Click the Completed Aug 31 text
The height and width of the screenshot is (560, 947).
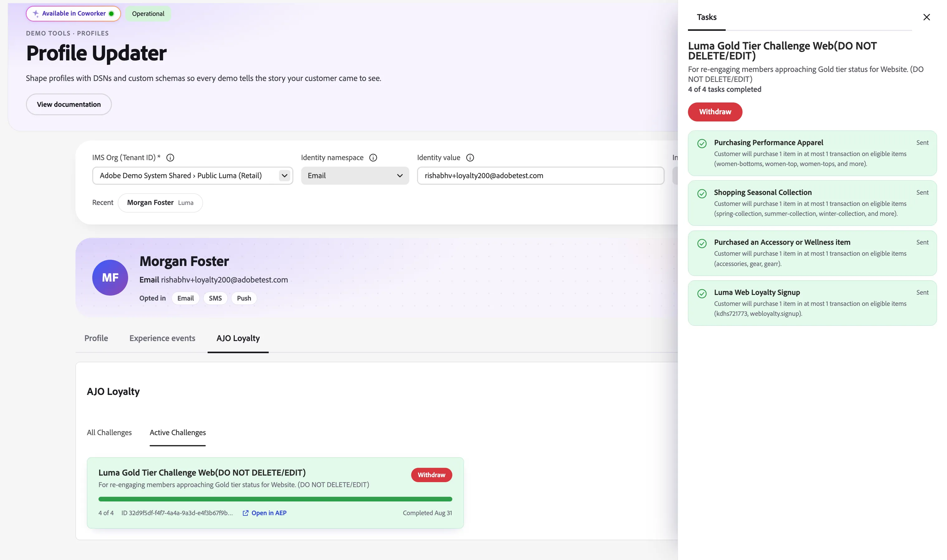point(427,513)
